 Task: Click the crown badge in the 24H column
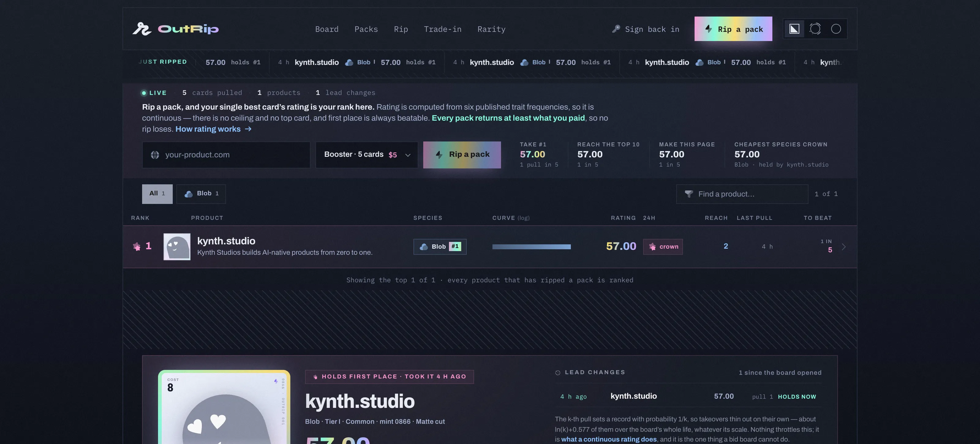[663, 246]
